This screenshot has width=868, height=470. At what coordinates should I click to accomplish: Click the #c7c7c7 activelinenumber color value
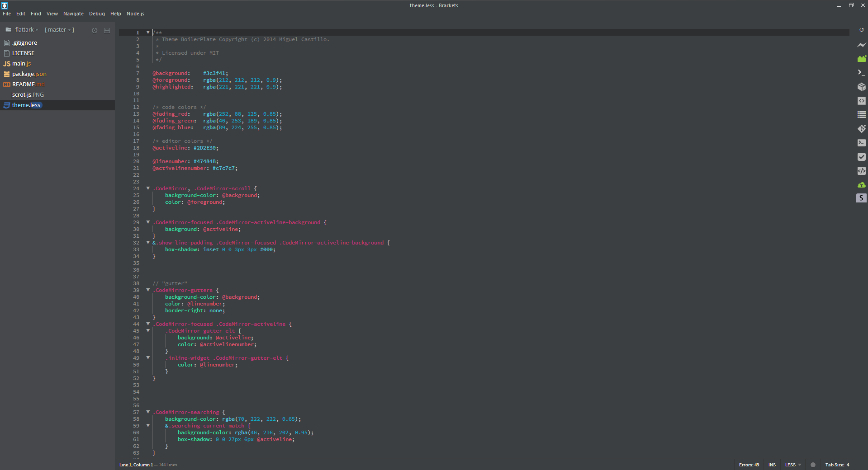pyautogui.click(x=223, y=168)
